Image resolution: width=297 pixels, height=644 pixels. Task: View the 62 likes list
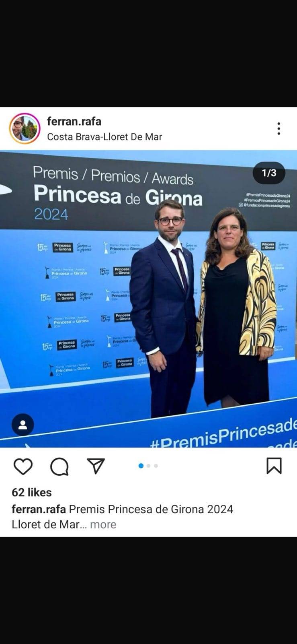pos(32,492)
